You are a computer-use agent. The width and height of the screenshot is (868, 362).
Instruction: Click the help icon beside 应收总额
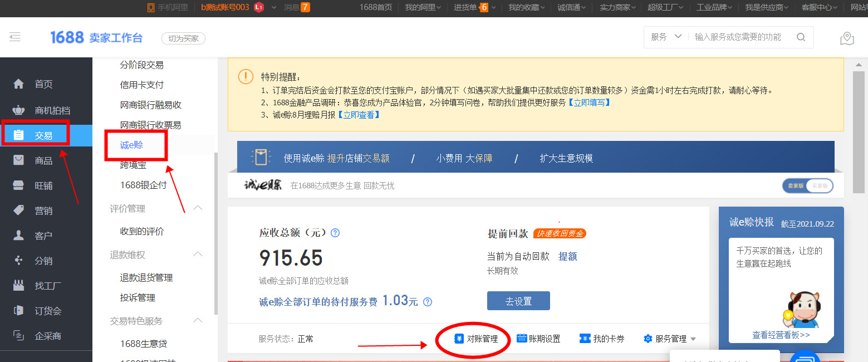pyautogui.click(x=335, y=233)
